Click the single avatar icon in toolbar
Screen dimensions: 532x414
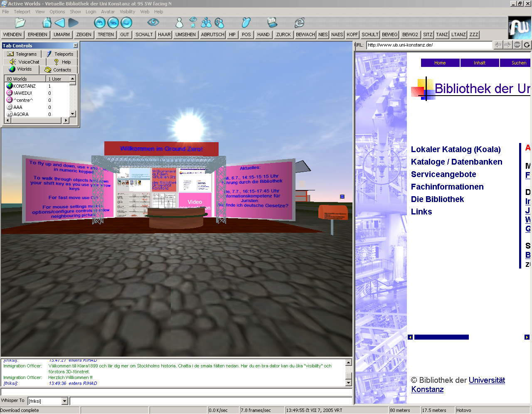pyautogui.click(x=179, y=22)
